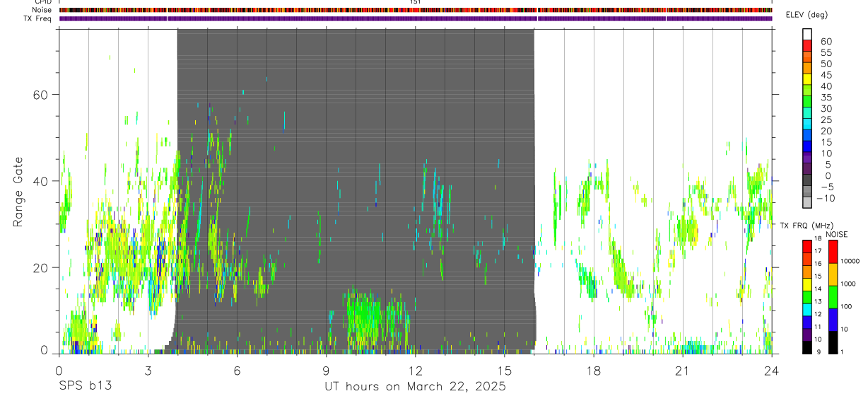Click the 'NOISE' legend title
Image resolution: width=868 pixels, height=401 pixels.
pos(837,235)
